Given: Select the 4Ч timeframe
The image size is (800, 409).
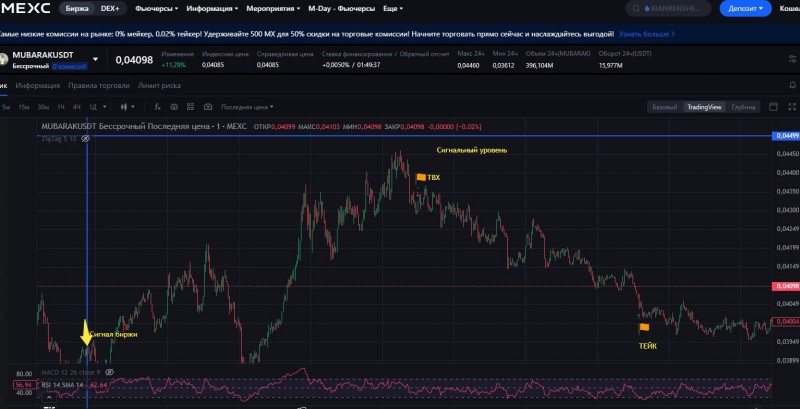Looking at the screenshot, I should click(x=77, y=107).
